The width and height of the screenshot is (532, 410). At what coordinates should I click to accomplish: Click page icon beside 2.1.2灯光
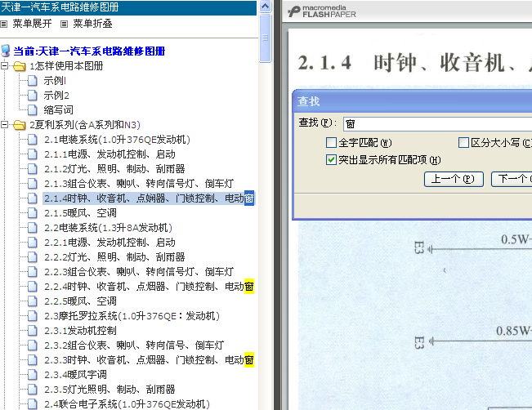pos(33,168)
